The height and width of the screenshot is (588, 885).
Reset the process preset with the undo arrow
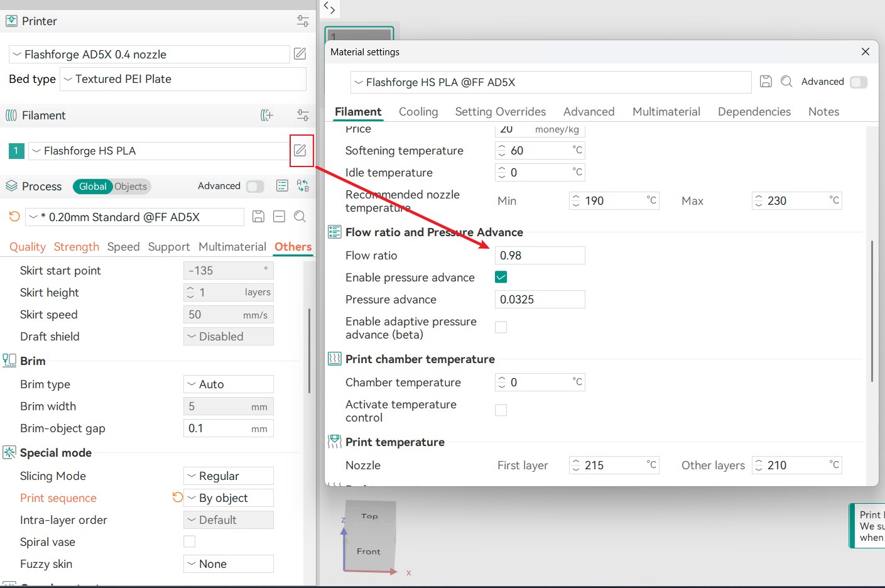[x=14, y=217]
